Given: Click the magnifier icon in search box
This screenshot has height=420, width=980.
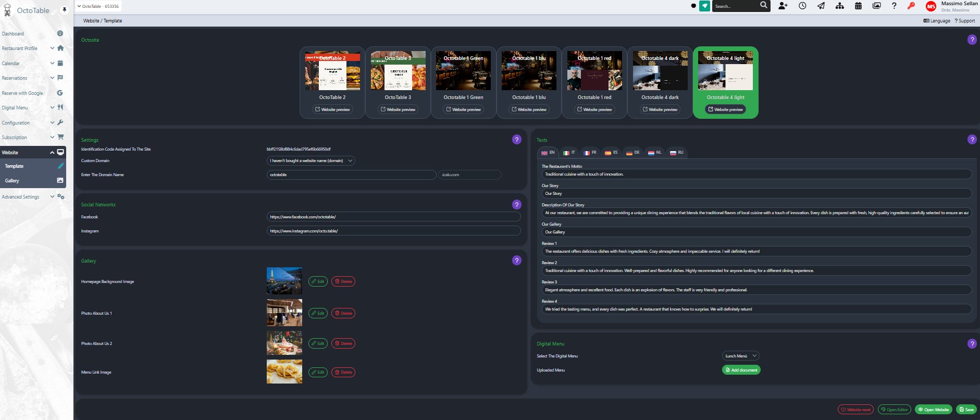Looking at the screenshot, I should tap(763, 5).
